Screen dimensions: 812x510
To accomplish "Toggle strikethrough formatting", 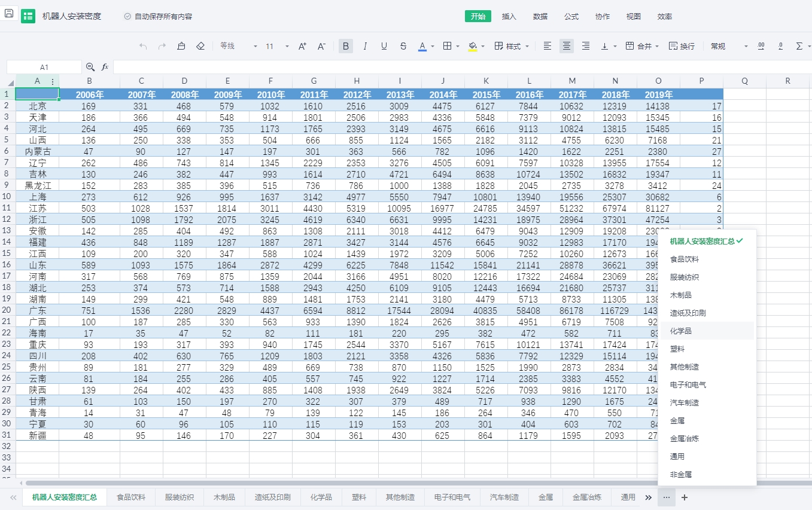I will 403,46.
